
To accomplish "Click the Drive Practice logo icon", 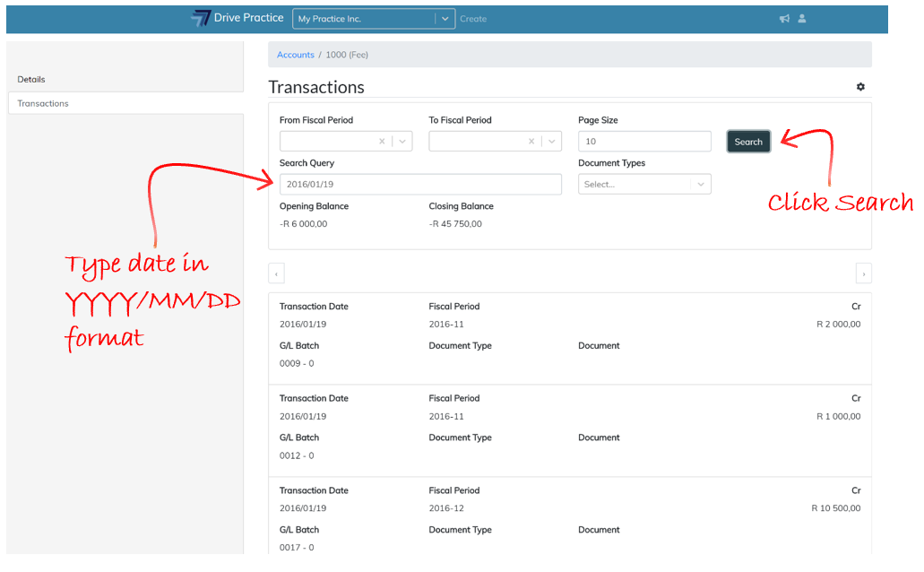I will coord(201,18).
